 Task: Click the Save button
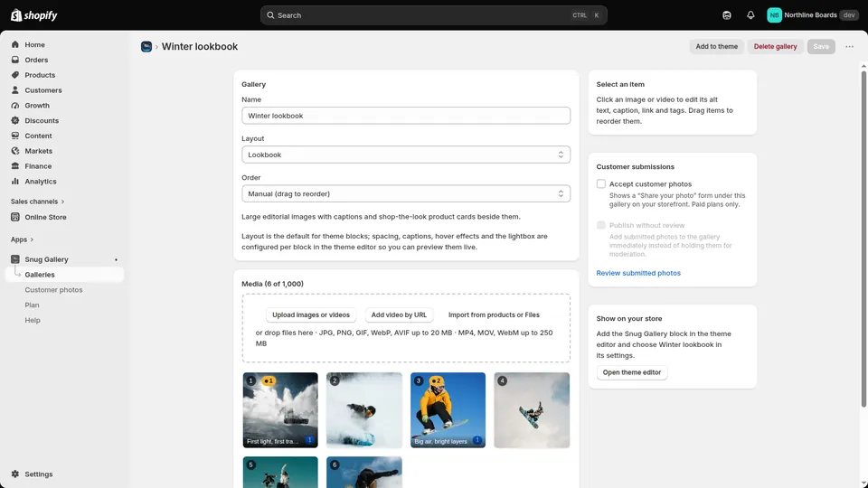tap(821, 46)
